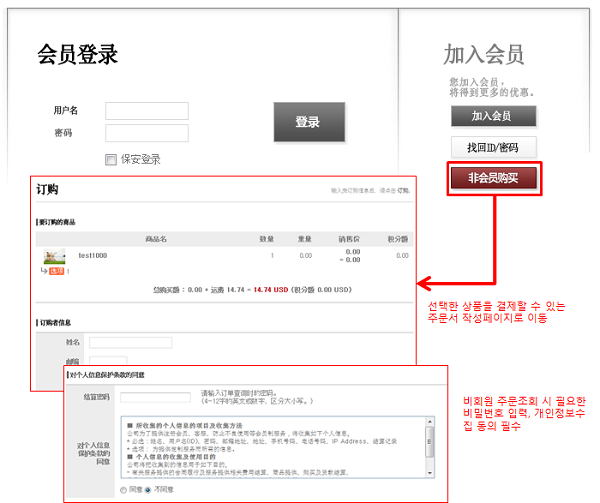Click the 商品名 column header
600x503 pixels.
coord(156,239)
